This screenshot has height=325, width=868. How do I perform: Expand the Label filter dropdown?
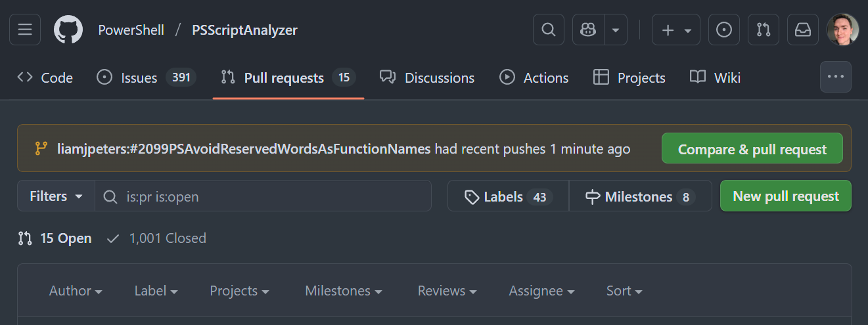[x=156, y=290]
